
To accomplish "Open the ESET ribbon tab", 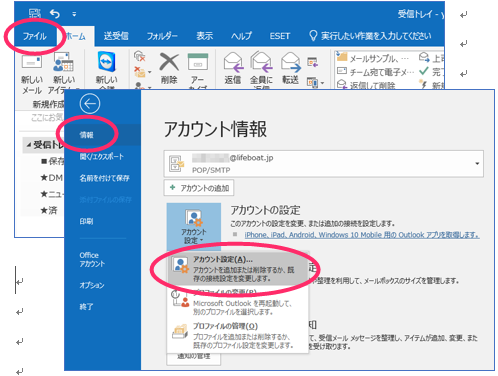I will point(280,36).
